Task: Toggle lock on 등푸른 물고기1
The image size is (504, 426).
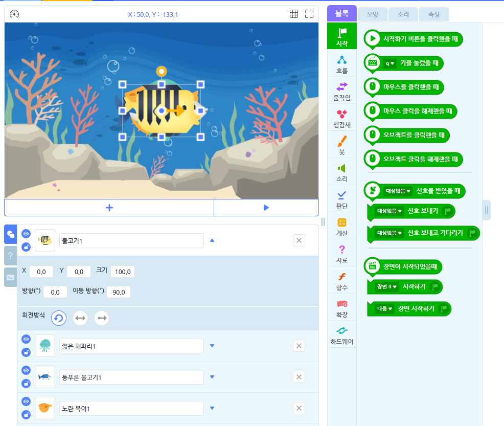Action: click(26, 384)
